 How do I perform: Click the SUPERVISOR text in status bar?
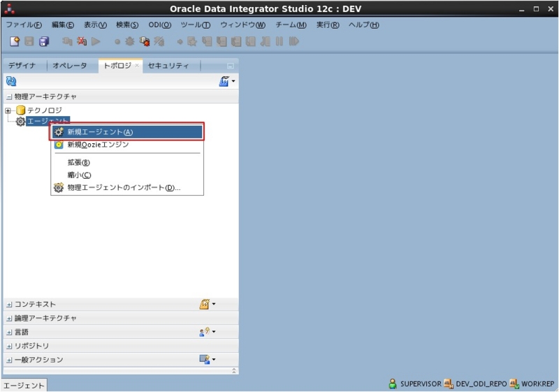tap(421, 384)
